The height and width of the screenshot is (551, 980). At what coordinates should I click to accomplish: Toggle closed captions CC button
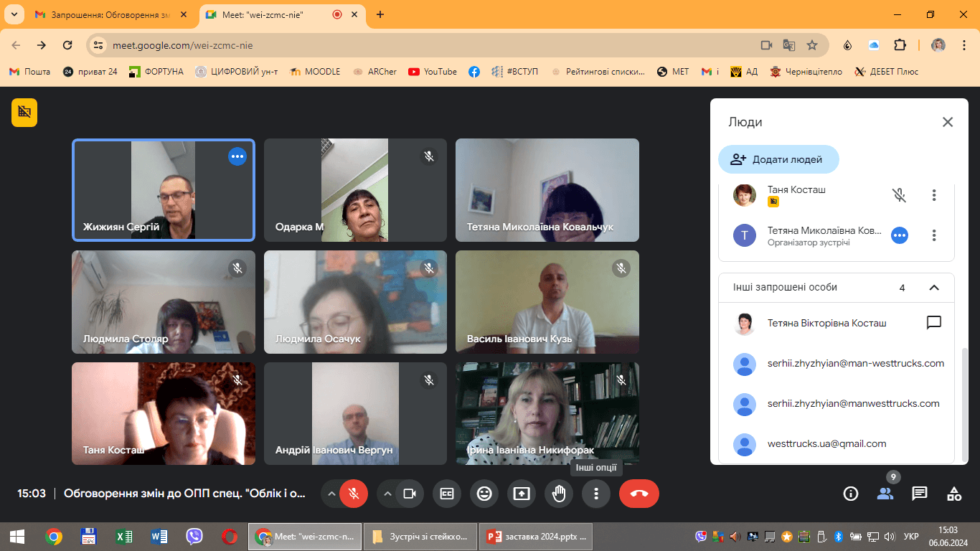pyautogui.click(x=447, y=494)
